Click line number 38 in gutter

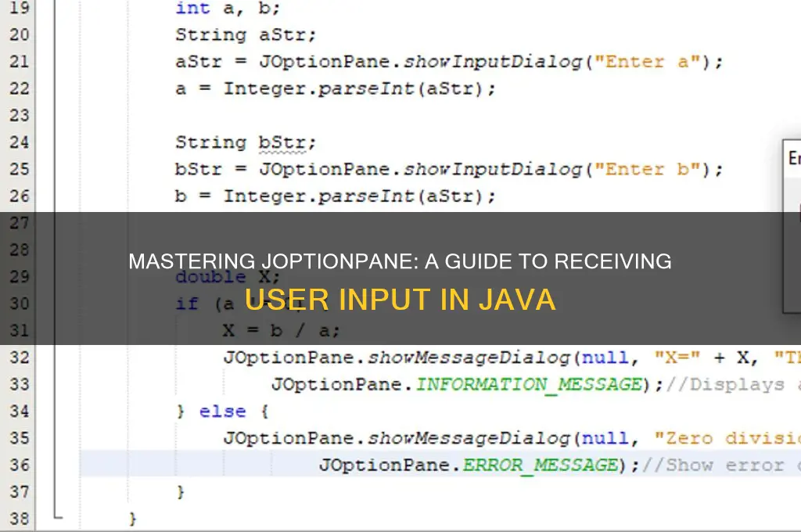click(20, 518)
